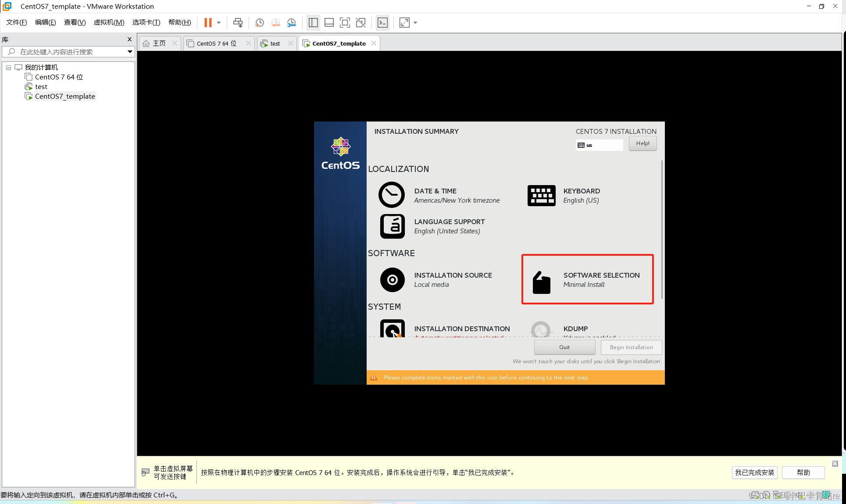Toggle the library sidebar view

pyautogui.click(x=313, y=23)
